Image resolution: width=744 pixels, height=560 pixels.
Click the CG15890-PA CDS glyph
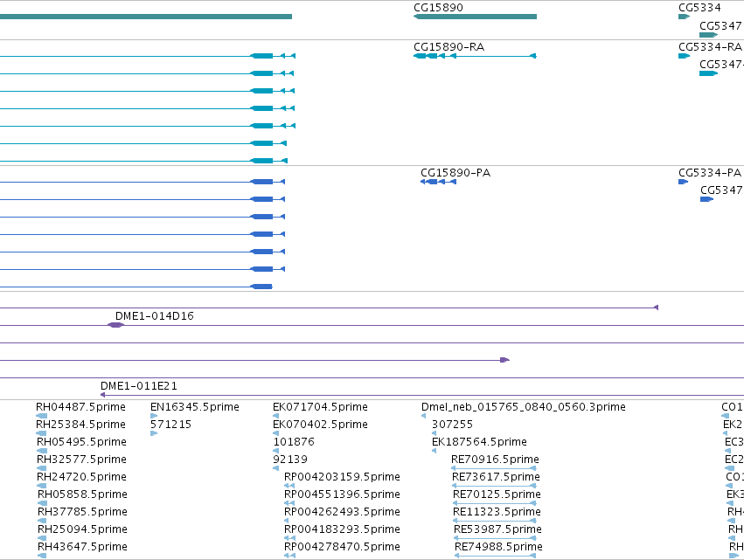(x=438, y=182)
